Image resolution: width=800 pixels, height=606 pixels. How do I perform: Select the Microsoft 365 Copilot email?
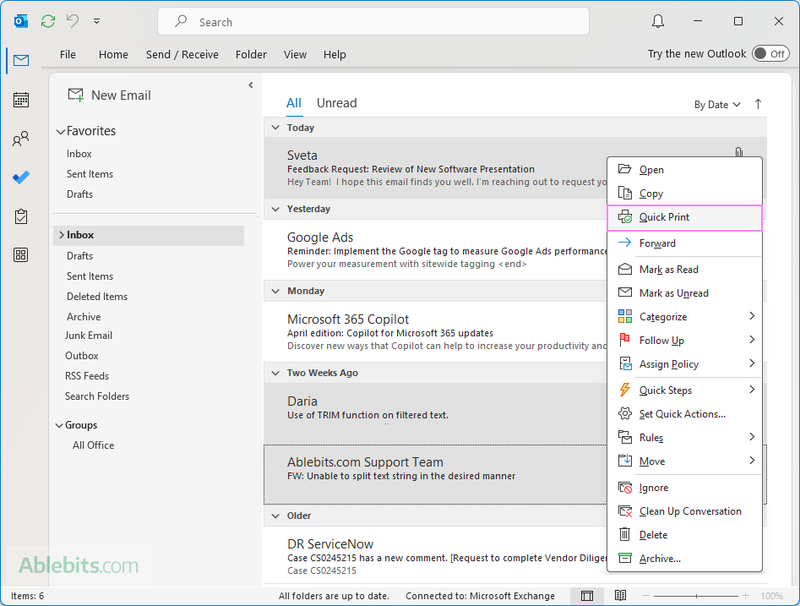(435, 332)
